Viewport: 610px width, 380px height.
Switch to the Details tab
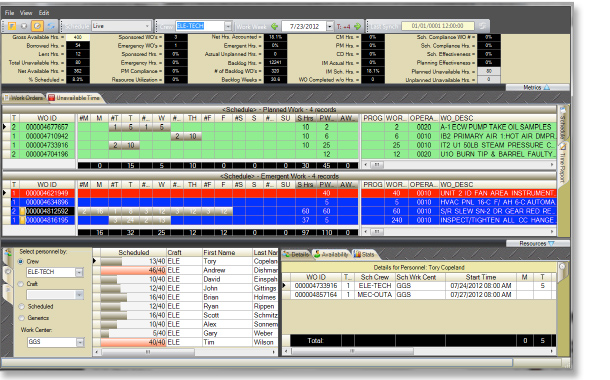pos(296,254)
